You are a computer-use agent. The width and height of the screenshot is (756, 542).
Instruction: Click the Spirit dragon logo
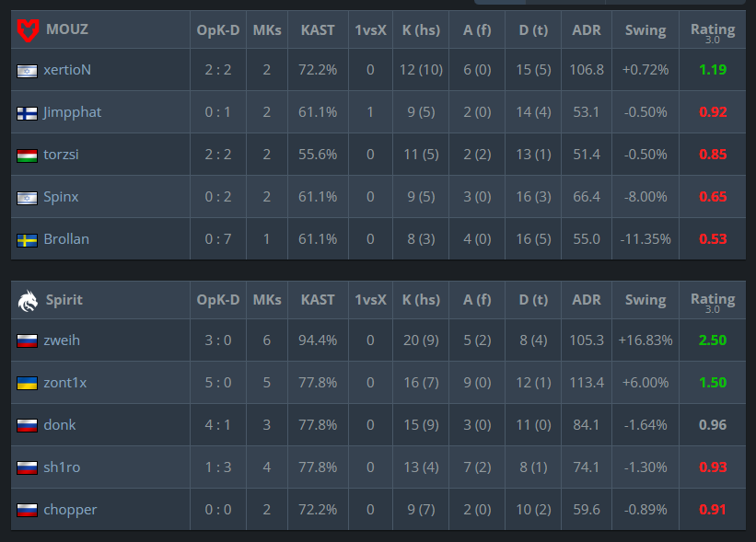pyautogui.click(x=28, y=301)
